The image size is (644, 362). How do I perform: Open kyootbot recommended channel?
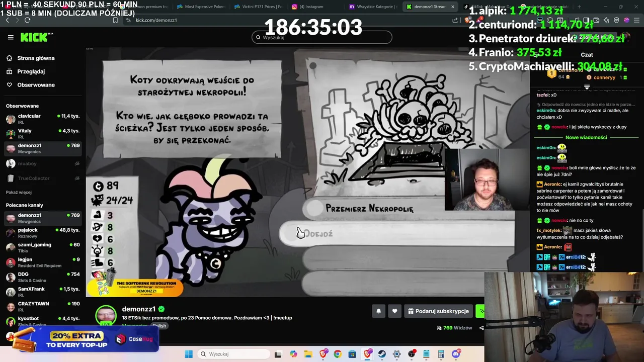click(43, 321)
